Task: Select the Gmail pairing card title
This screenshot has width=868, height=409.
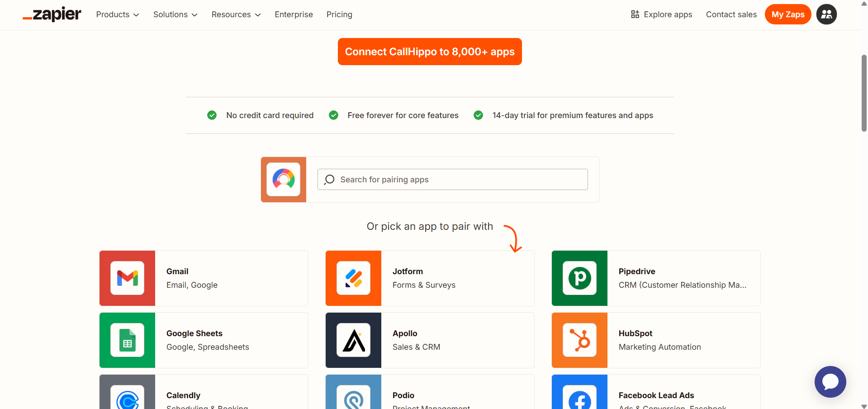Action: point(177,271)
